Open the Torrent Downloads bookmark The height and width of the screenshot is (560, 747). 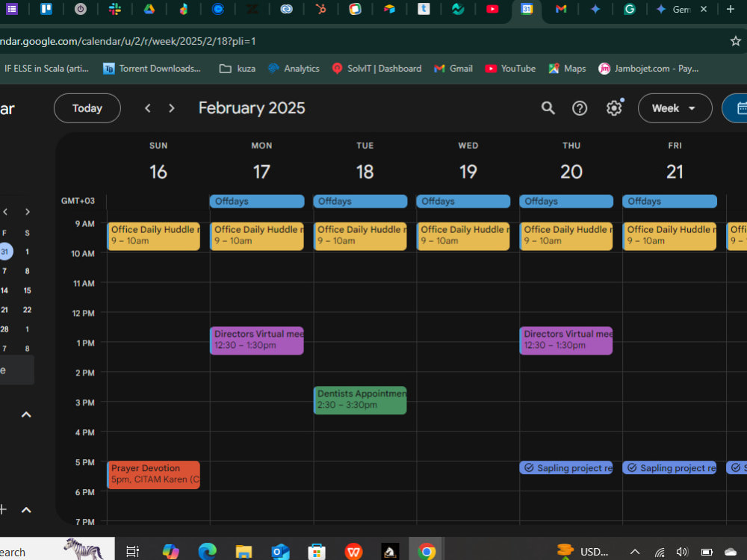[x=152, y=69]
